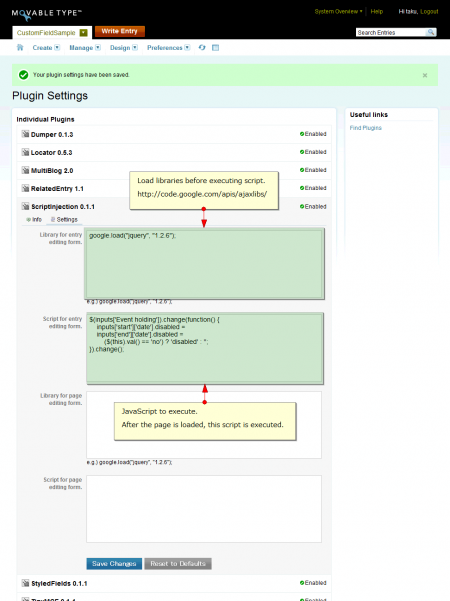Click the Script for entry editing form textarea
Image resolution: width=450 pixels, height=601 pixels.
point(205,348)
